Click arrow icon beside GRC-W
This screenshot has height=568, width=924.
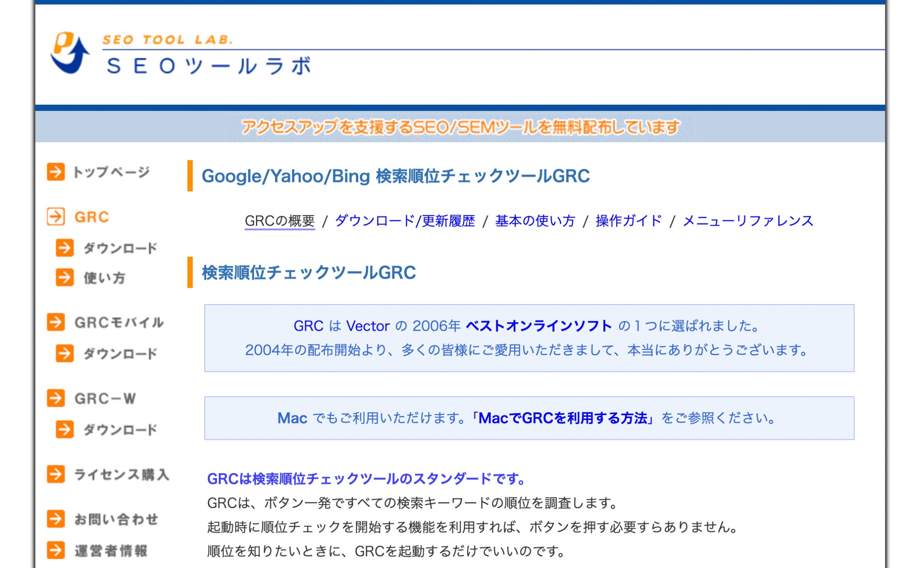pyautogui.click(x=56, y=398)
